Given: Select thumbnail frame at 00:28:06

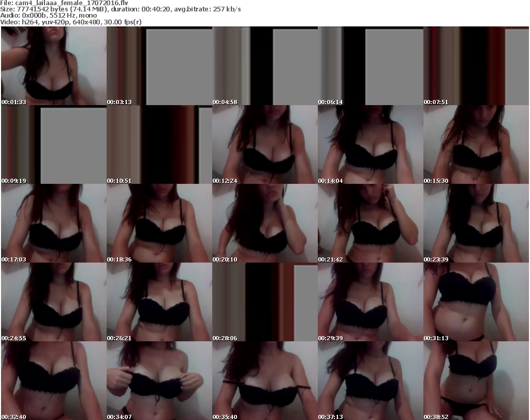Looking at the screenshot, I should tap(265, 302).
